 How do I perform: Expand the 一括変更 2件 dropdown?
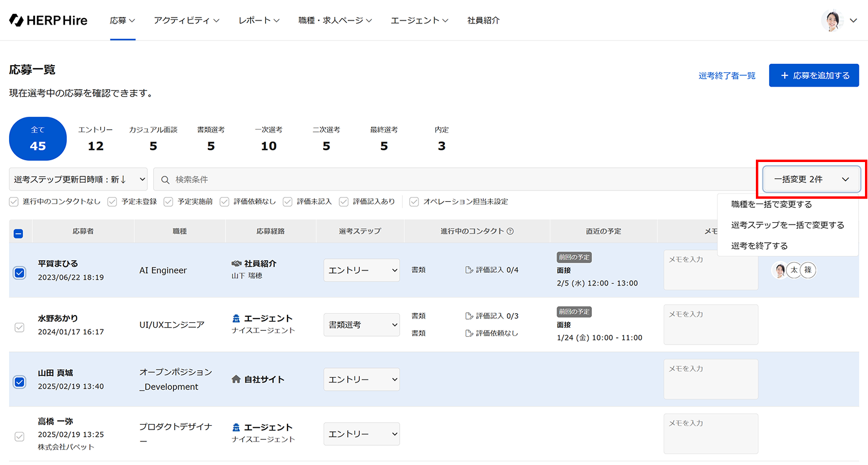coord(811,179)
